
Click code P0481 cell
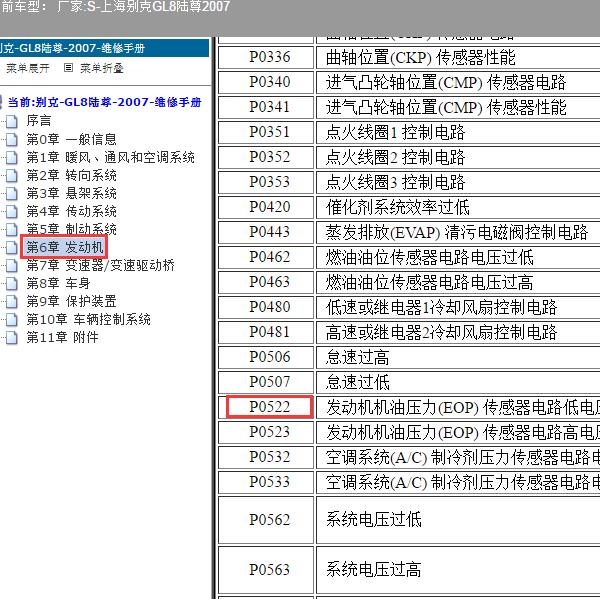pyautogui.click(x=266, y=332)
